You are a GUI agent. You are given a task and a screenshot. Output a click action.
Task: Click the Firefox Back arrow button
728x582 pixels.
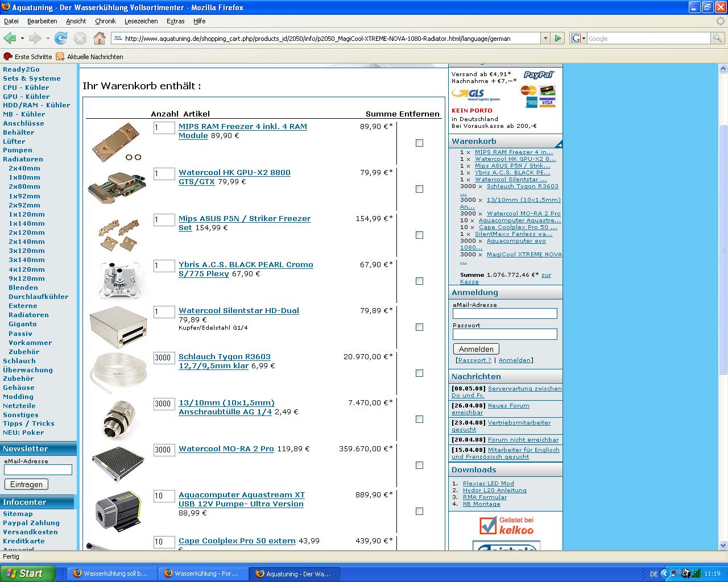(x=9, y=38)
